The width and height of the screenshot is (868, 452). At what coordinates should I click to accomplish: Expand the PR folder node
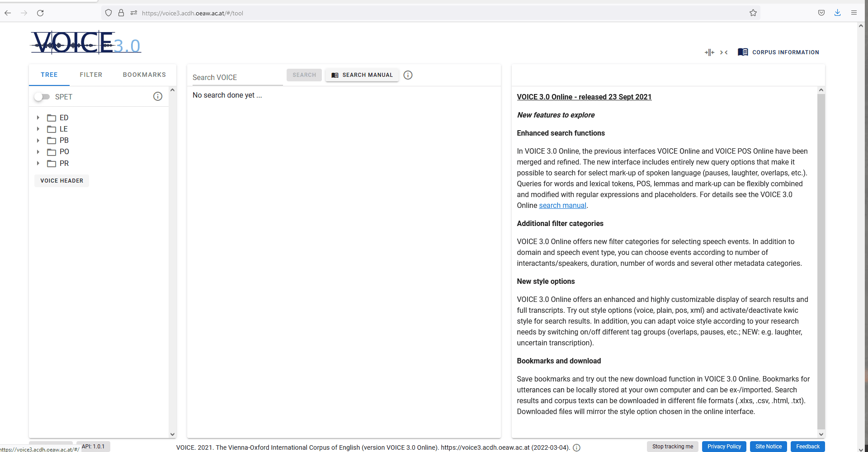tap(38, 163)
